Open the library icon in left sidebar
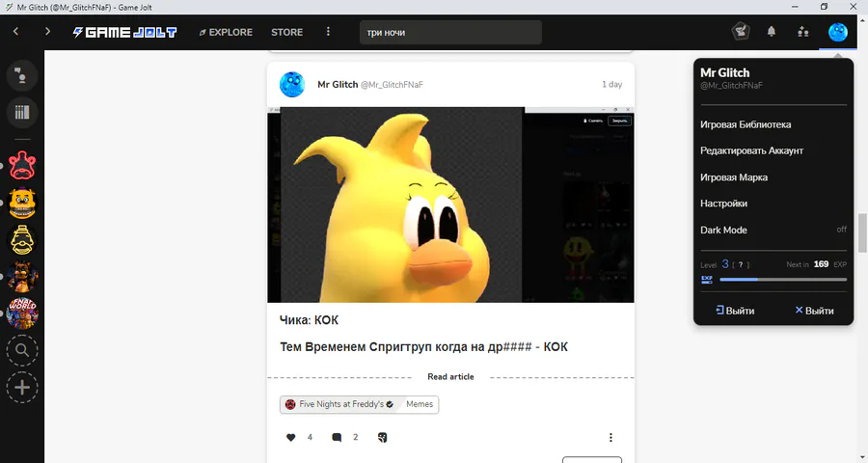Screen dimensions: 868x463 [x=21, y=113]
